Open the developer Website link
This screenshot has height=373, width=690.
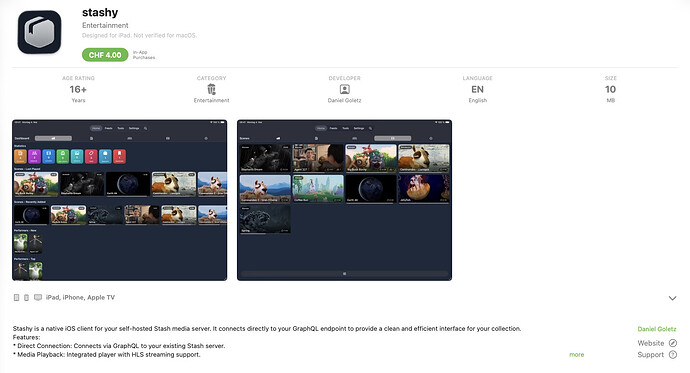click(651, 343)
